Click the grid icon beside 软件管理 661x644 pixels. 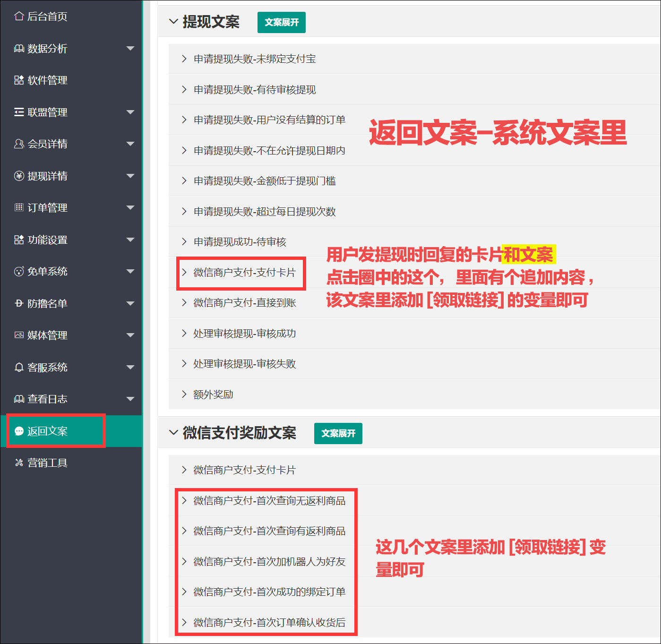point(19,80)
